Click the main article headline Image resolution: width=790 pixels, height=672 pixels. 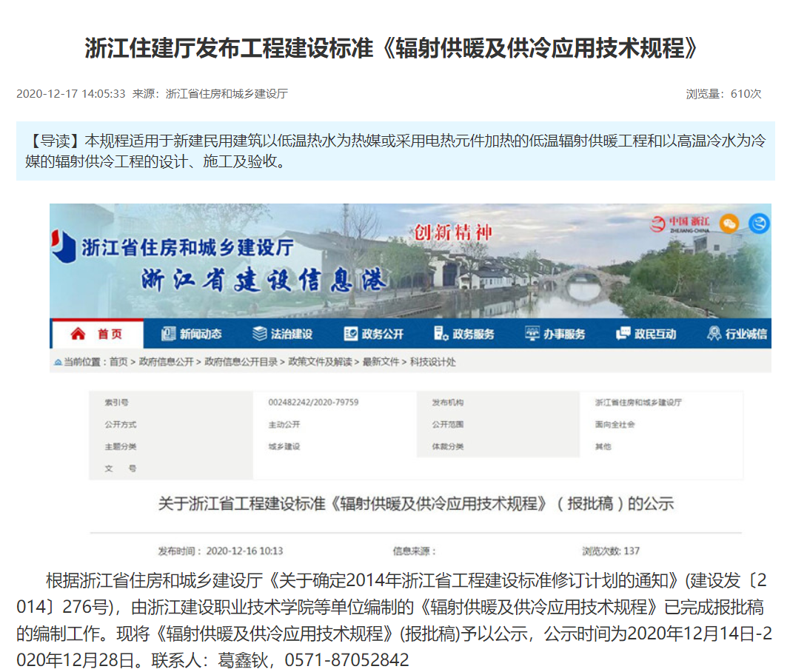click(392, 49)
